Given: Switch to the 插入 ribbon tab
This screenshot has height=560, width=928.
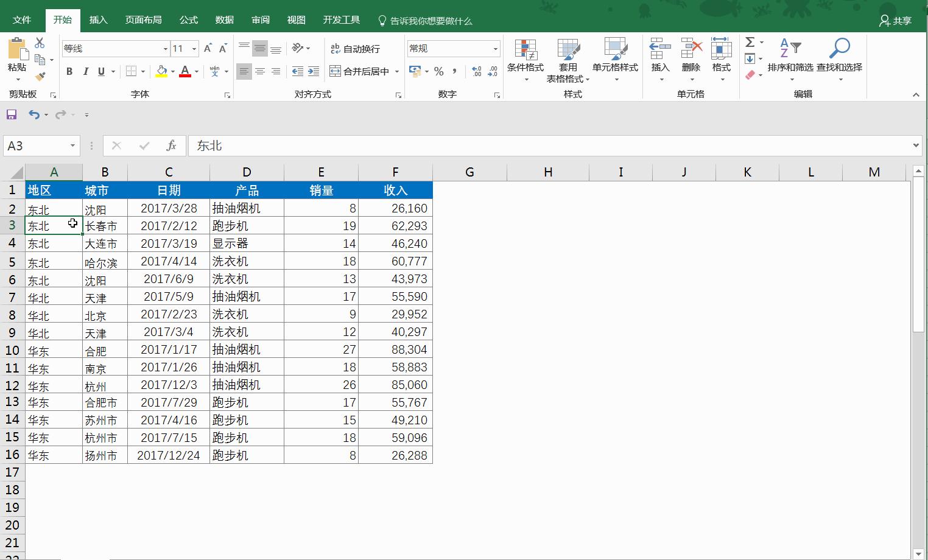Looking at the screenshot, I should click(98, 19).
